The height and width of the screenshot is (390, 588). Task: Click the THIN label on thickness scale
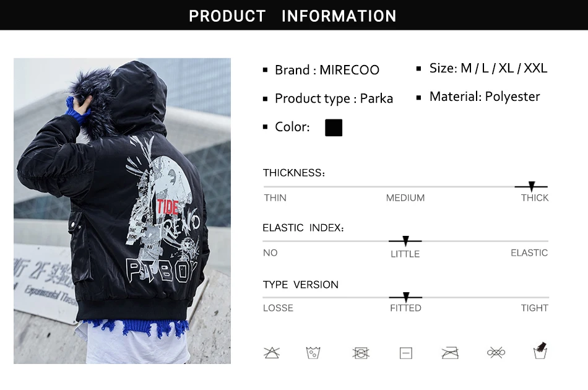coord(275,197)
